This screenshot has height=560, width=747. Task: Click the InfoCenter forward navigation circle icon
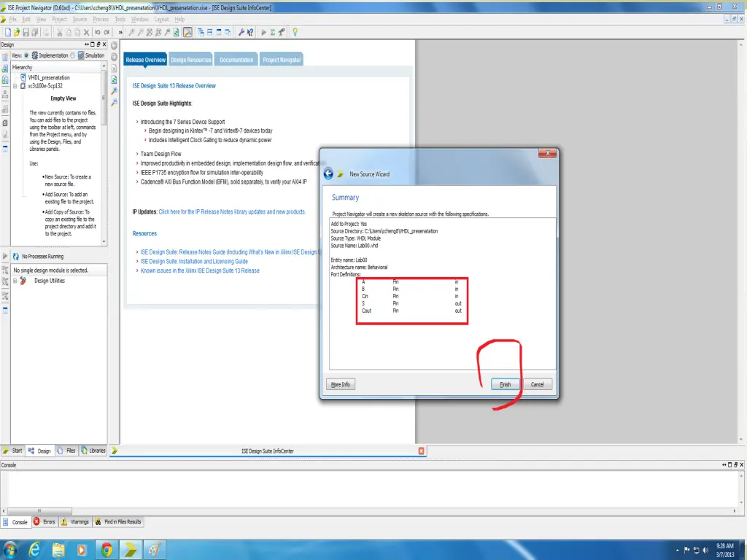[115, 57]
